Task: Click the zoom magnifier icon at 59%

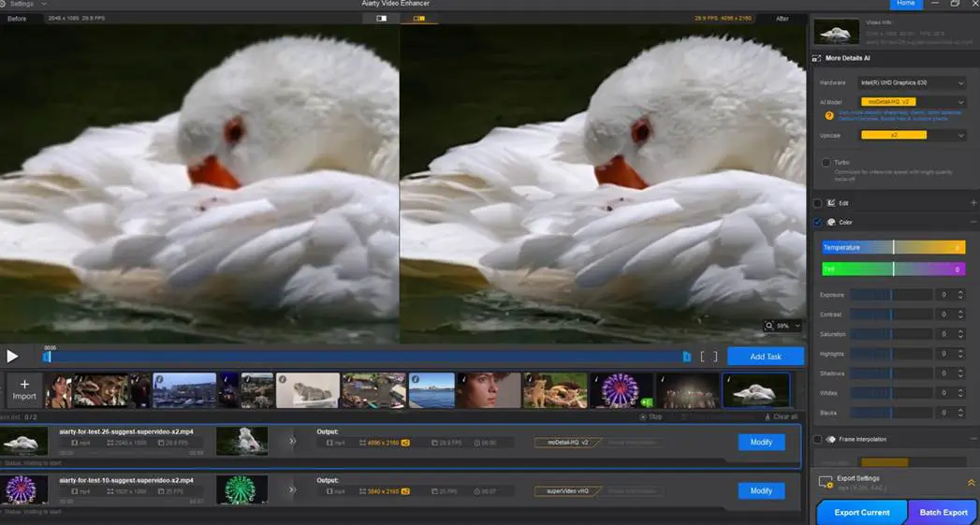Action: click(x=770, y=326)
